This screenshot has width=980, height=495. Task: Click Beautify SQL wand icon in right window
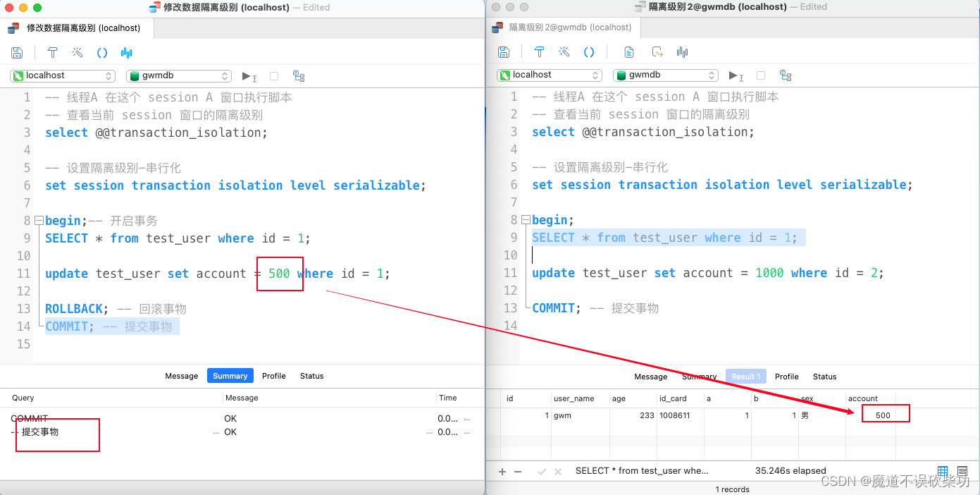pyautogui.click(x=564, y=52)
